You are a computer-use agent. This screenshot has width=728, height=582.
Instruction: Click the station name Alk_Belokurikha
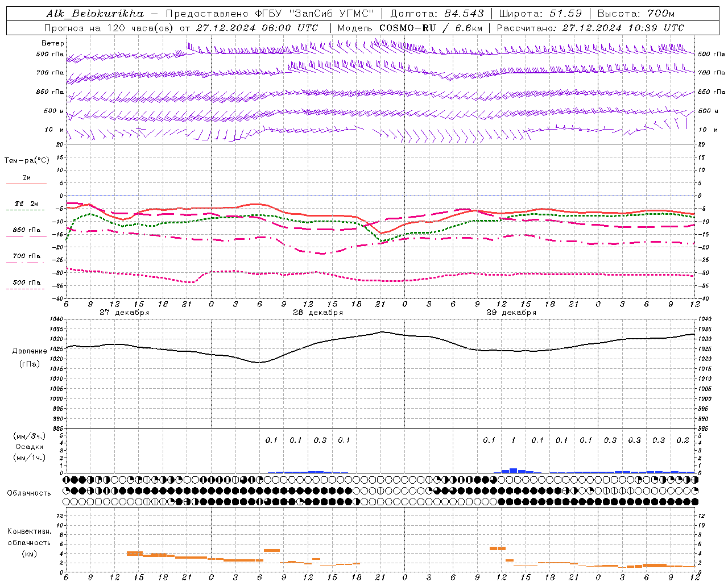[x=95, y=14]
